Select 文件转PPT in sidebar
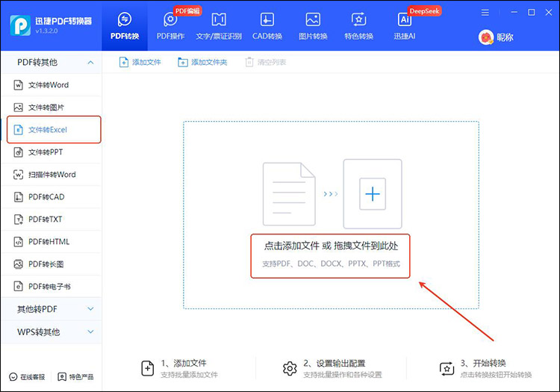 tap(51, 152)
